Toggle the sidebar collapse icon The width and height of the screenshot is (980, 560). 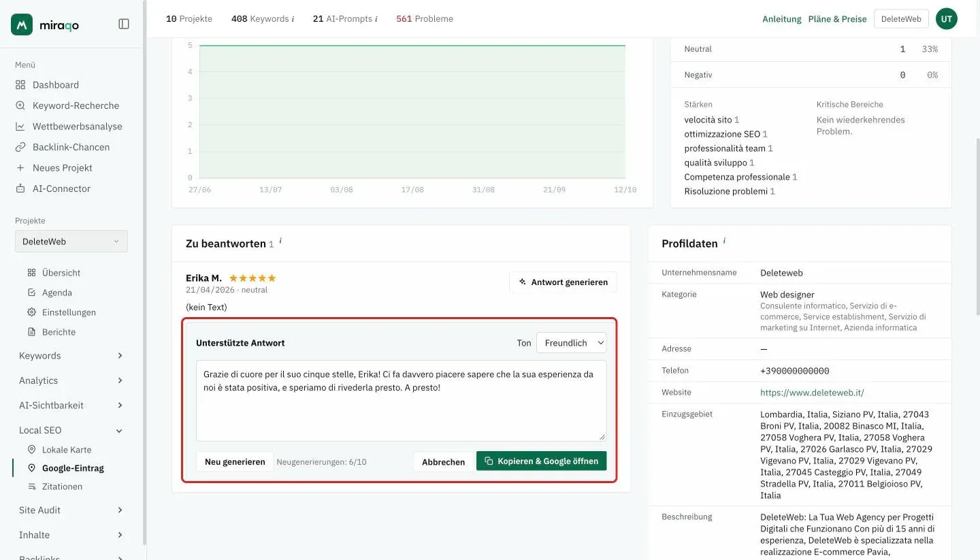[124, 24]
